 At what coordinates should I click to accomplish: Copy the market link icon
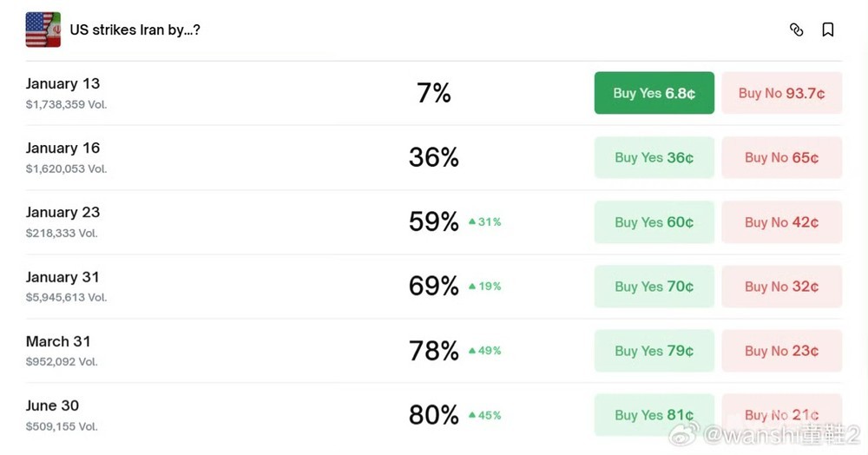point(796,30)
